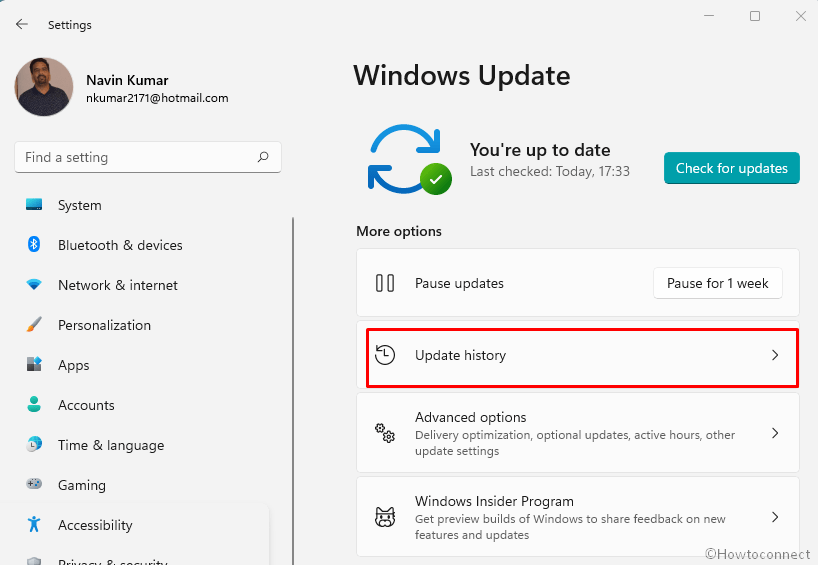Open Advanced options

[x=578, y=433]
